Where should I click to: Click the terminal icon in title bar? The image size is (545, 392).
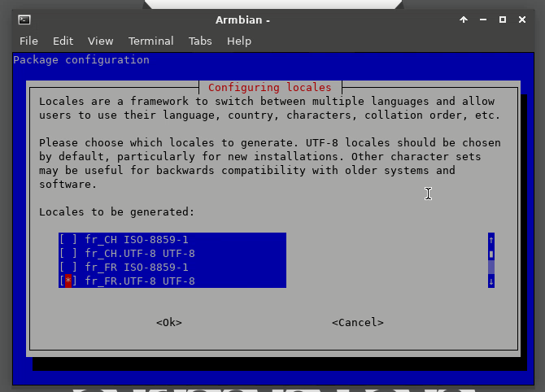[x=24, y=20]
